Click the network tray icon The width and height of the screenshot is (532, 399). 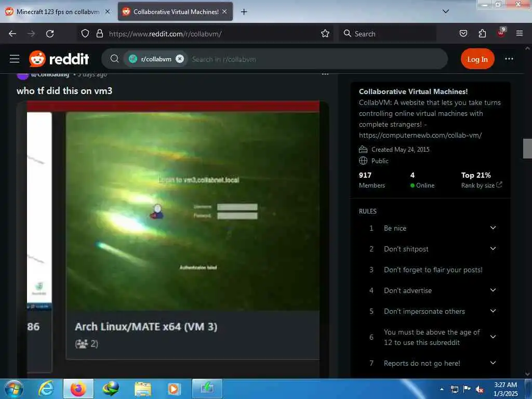click(x=454, y=390)
